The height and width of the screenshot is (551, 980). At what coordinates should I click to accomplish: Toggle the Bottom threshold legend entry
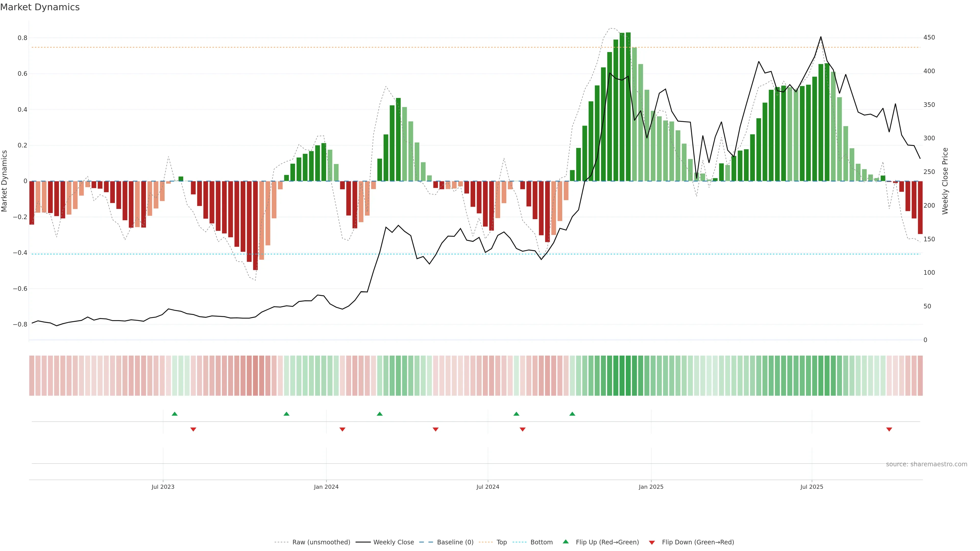pos(541,542)
